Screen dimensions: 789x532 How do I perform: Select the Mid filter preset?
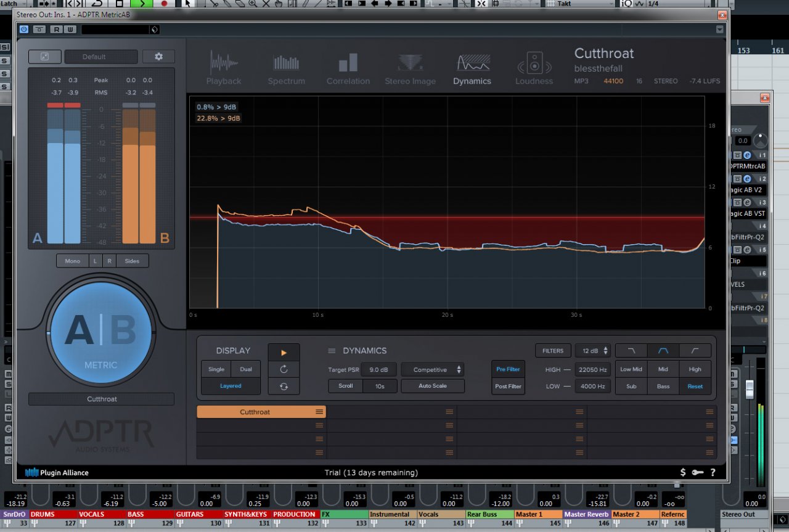[x=663, y=369]
